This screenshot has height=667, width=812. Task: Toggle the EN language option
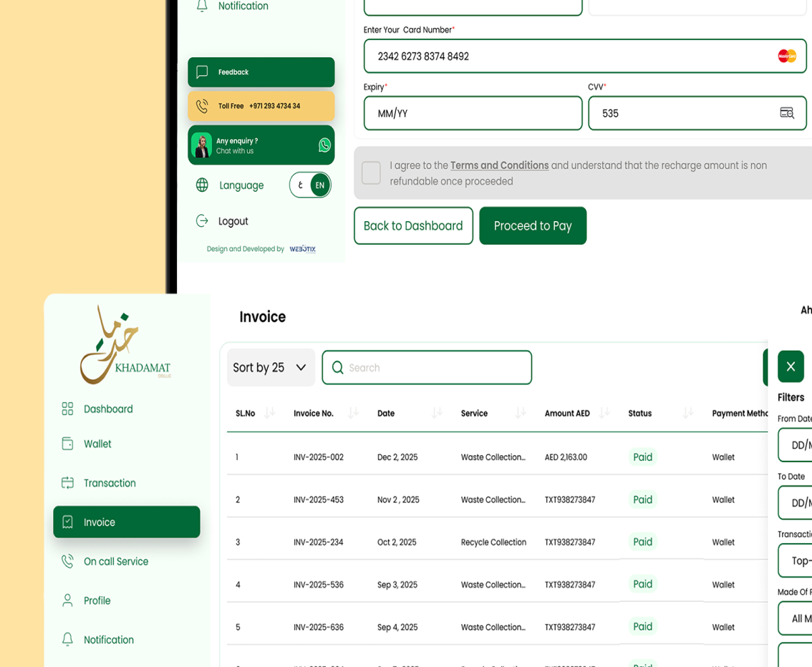[x=319, y=185]
